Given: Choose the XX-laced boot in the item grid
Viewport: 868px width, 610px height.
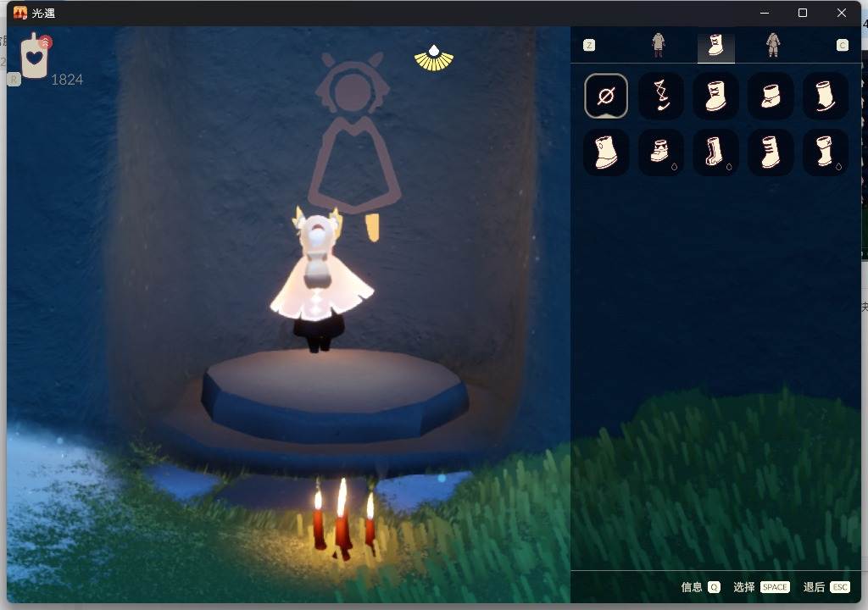Looking at the screenshot, I should (x=715, y=96).
